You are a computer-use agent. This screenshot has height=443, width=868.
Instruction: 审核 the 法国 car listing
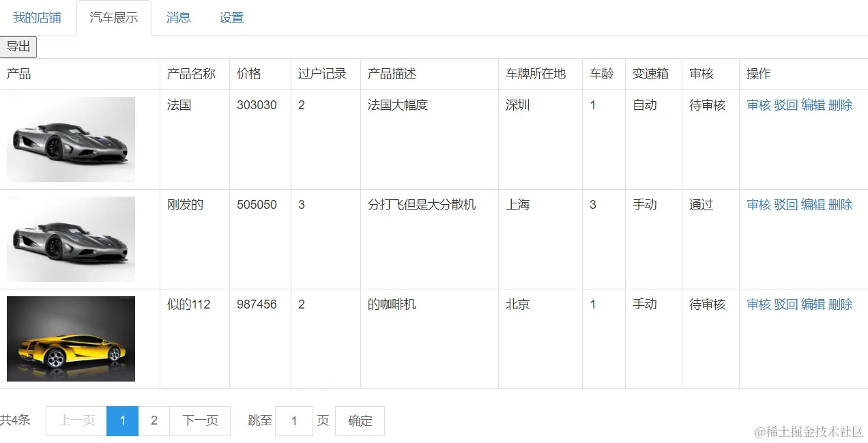[x=759, y=105]
